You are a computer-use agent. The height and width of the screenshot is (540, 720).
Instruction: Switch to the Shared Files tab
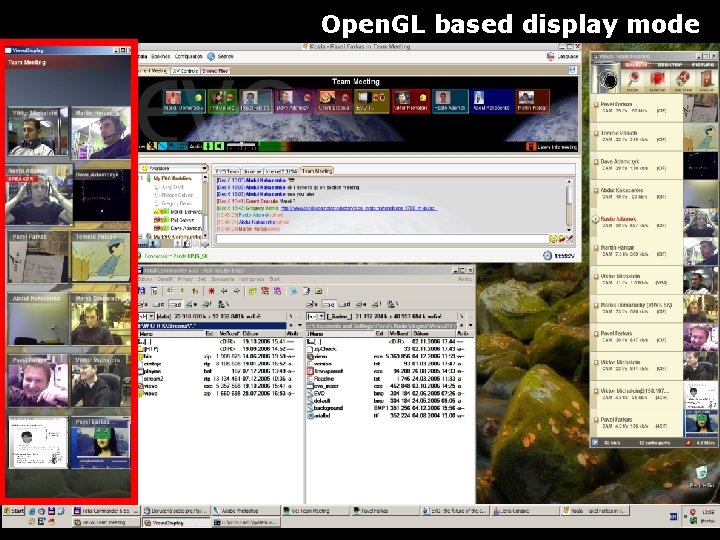pyautogui.click(x=215, y=71)
